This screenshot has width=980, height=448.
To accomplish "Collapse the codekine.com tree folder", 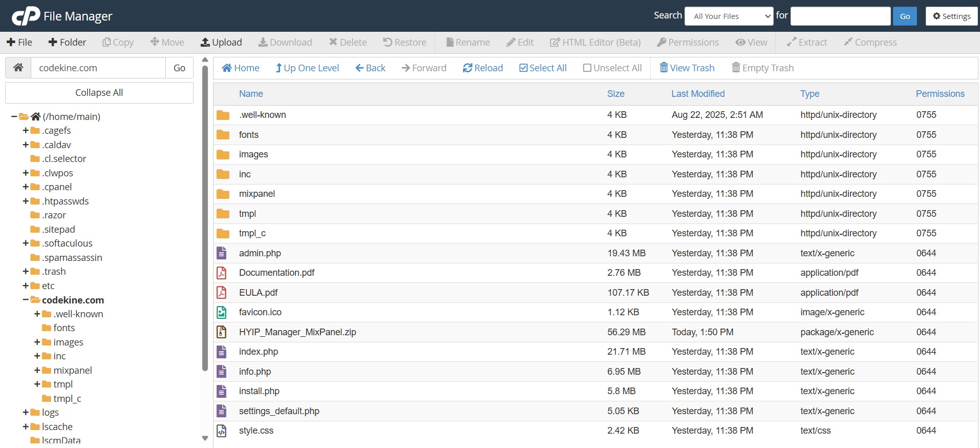I will [x=26, y=300].
